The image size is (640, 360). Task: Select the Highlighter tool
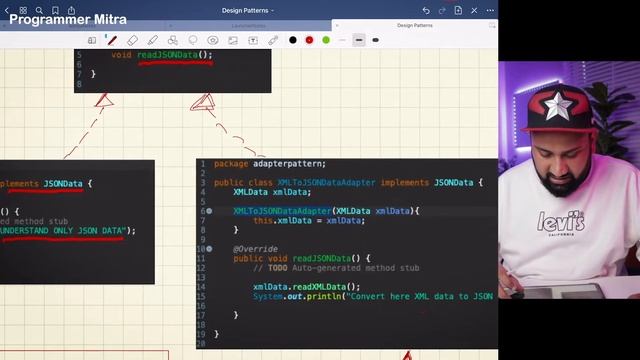(153, 40)
